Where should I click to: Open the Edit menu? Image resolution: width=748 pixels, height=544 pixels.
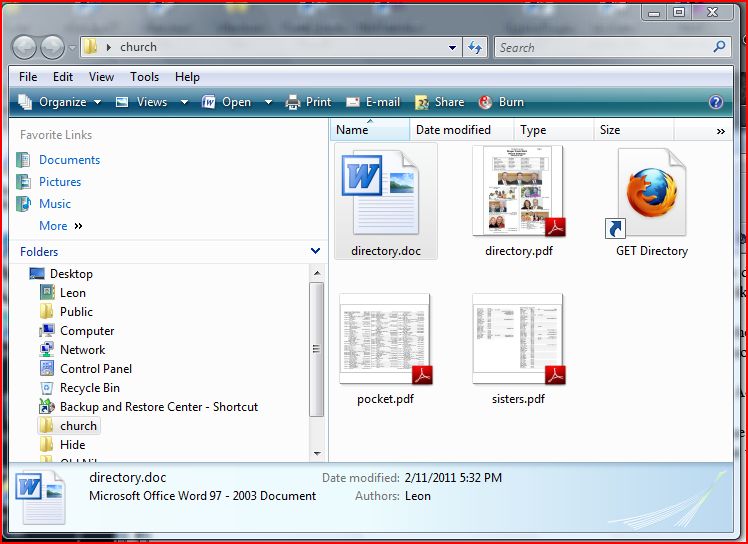point(63,77)
